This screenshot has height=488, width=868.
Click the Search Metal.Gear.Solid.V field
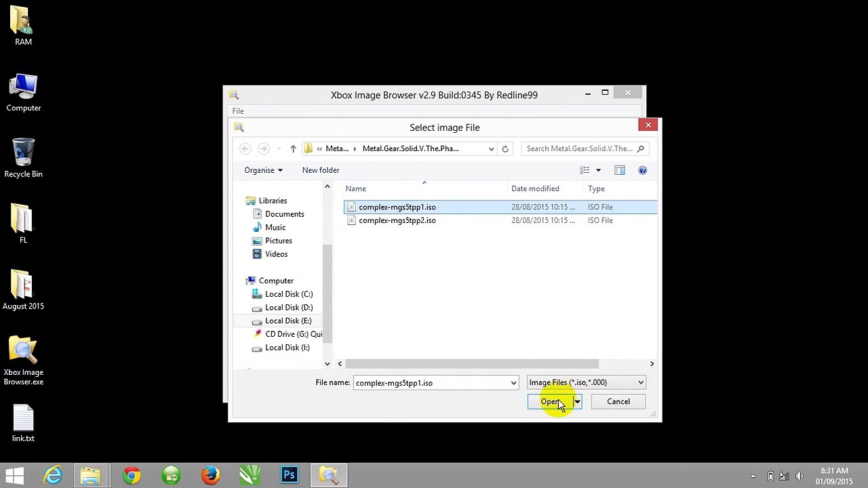(x=578, y=148)
